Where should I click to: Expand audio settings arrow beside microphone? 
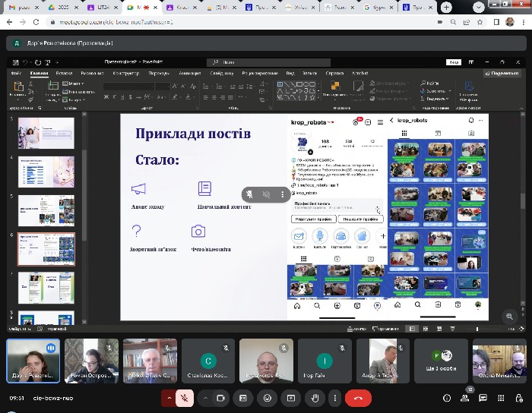tap(169, 397)
